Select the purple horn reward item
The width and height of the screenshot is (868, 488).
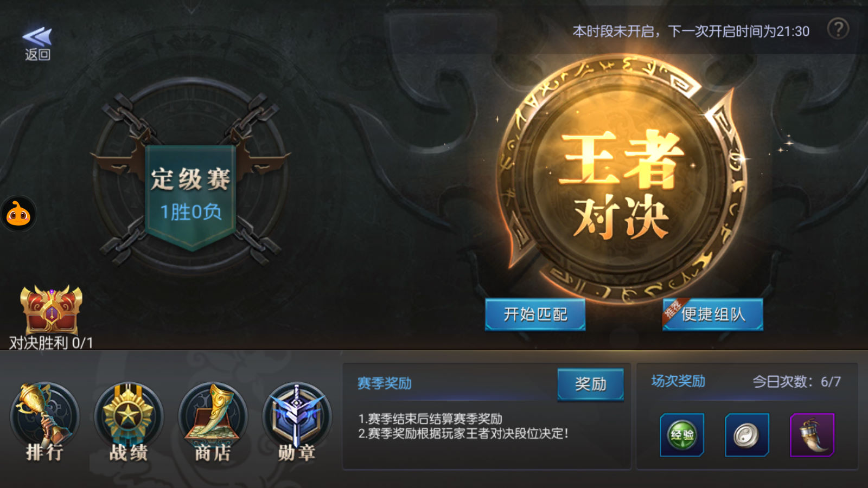[x=812, y=435]
